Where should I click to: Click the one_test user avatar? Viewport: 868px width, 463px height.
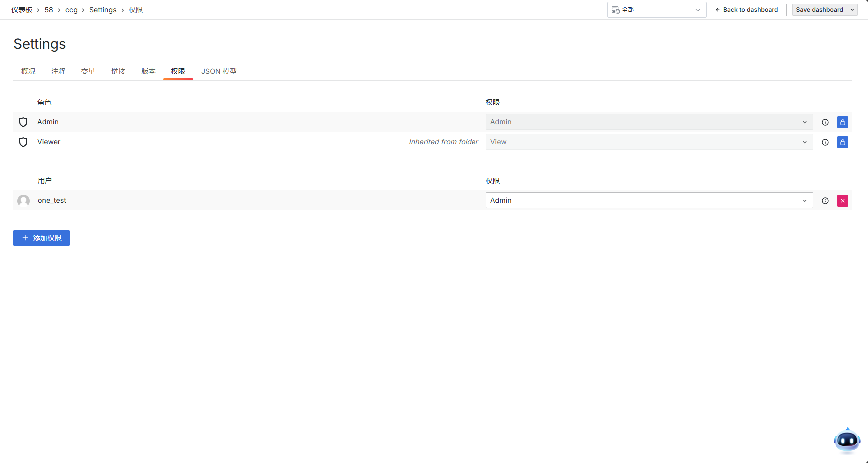pyautogui.click(x=23, y=201)
